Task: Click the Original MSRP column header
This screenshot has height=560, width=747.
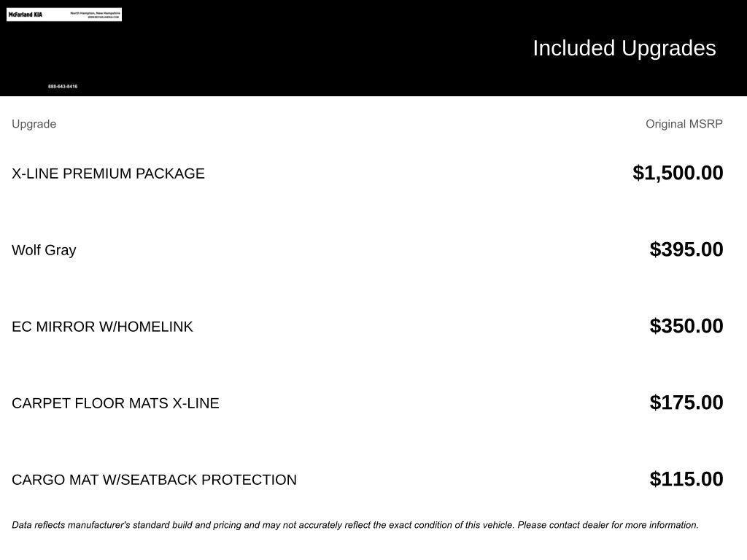Action: (684, 124)
